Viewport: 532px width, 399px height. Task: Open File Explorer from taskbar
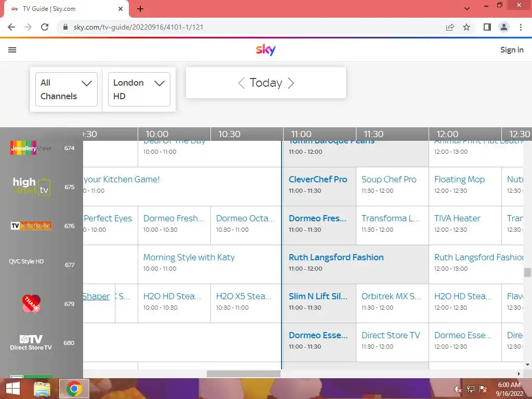(42, 389)
